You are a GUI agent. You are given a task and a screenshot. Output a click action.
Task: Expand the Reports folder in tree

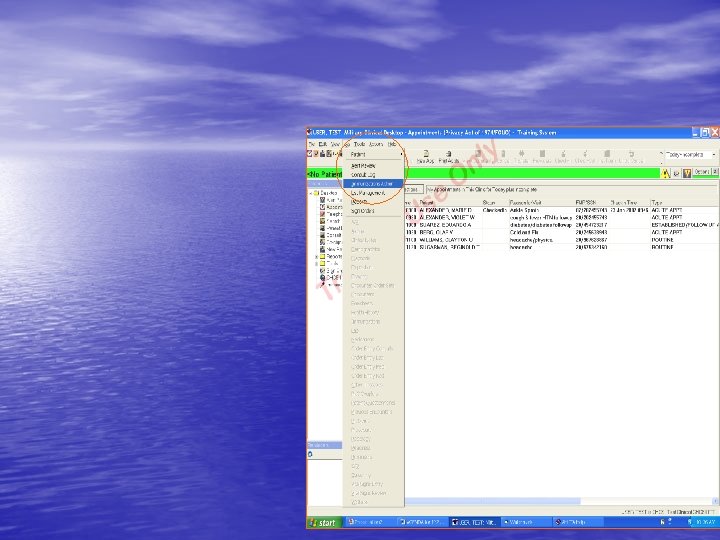(316, 257)
